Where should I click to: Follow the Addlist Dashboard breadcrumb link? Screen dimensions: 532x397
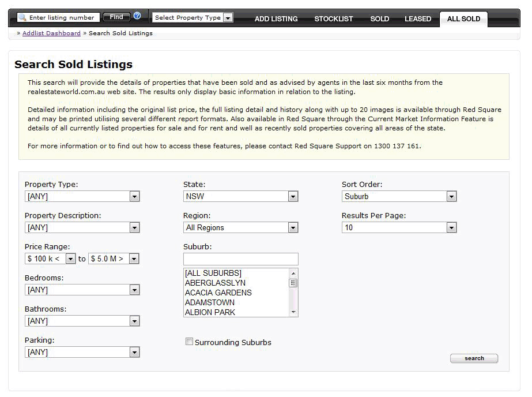click(x=51, y=33)
